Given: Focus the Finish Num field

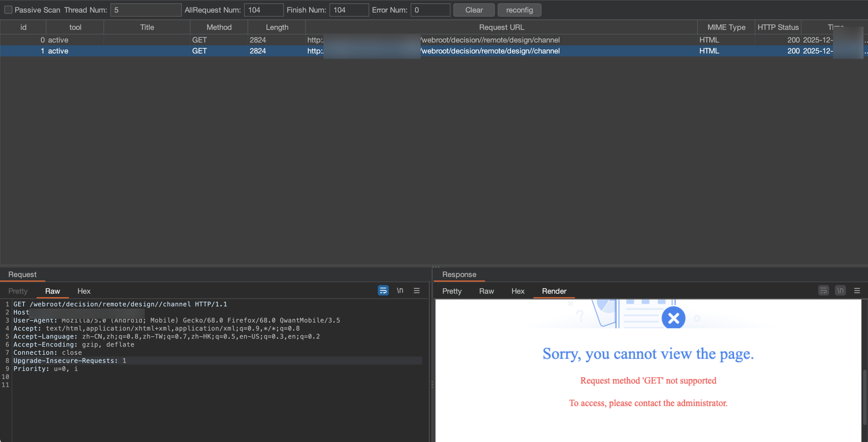Looking at the screenshot, I should pyautogui.click(x=349, y=10).
